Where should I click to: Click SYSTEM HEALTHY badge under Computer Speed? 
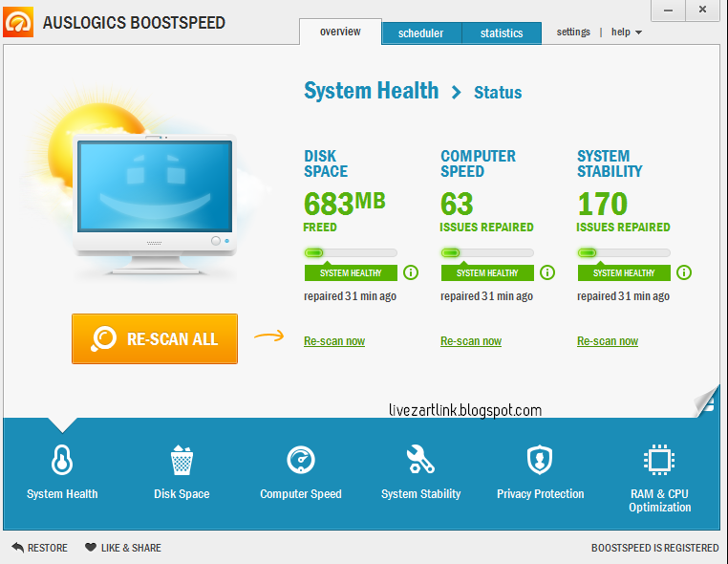pos(487,272)
